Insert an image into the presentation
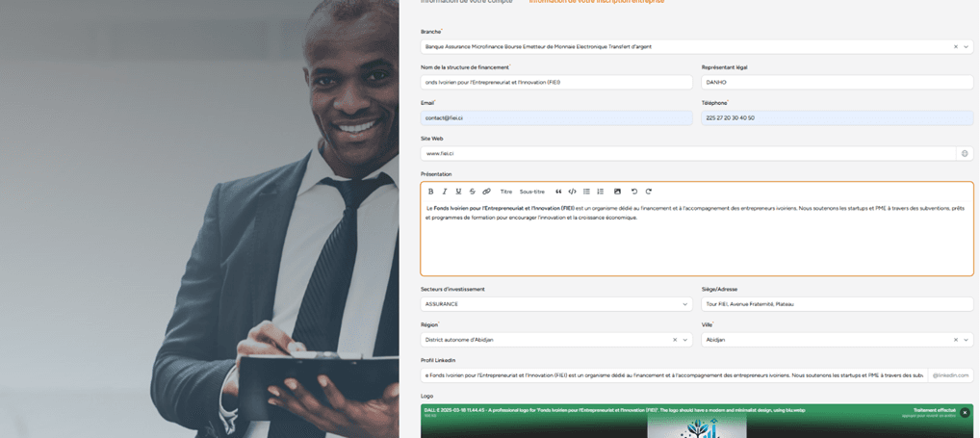Screen dimensions: 980x438 tap(617, 192)
